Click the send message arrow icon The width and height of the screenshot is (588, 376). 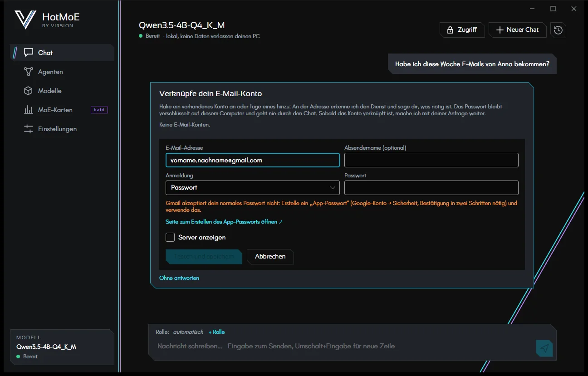tap(544, 348)
